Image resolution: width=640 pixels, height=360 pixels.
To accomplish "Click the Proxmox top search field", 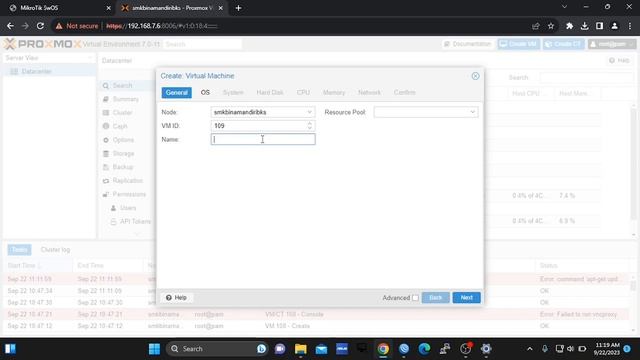I will coord(202,44).
